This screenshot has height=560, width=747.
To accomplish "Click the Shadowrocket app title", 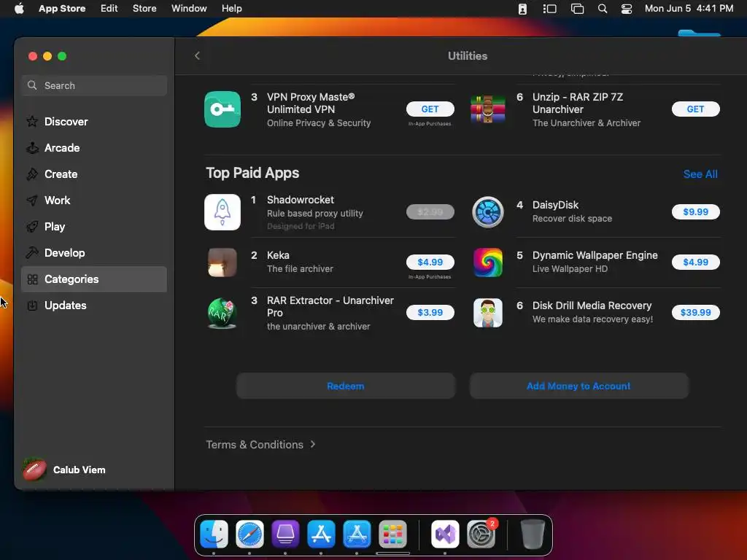I will point(300,200).
